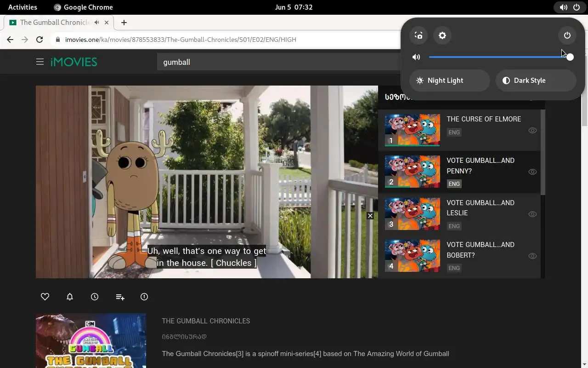Screen dimensions: 588x368
Task: Click ENG language badge for episode 2
Action: tap(454, 184)
